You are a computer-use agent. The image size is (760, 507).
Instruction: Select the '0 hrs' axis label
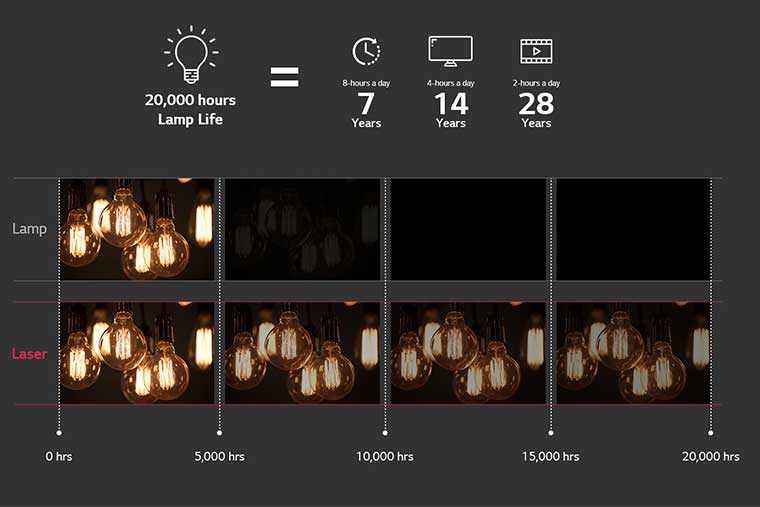(59, 457)
